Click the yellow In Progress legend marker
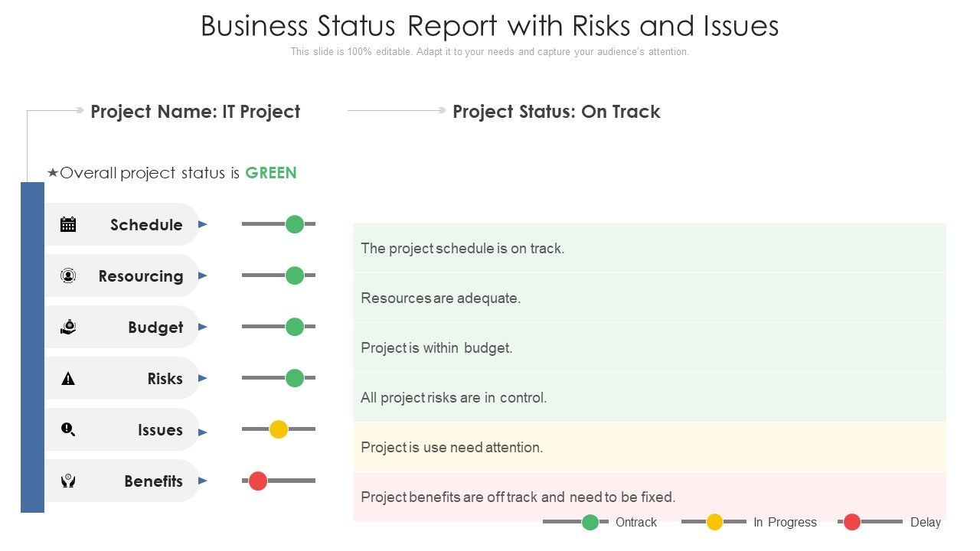This screenshot has width=980, height=551. (x=714, y=522)
